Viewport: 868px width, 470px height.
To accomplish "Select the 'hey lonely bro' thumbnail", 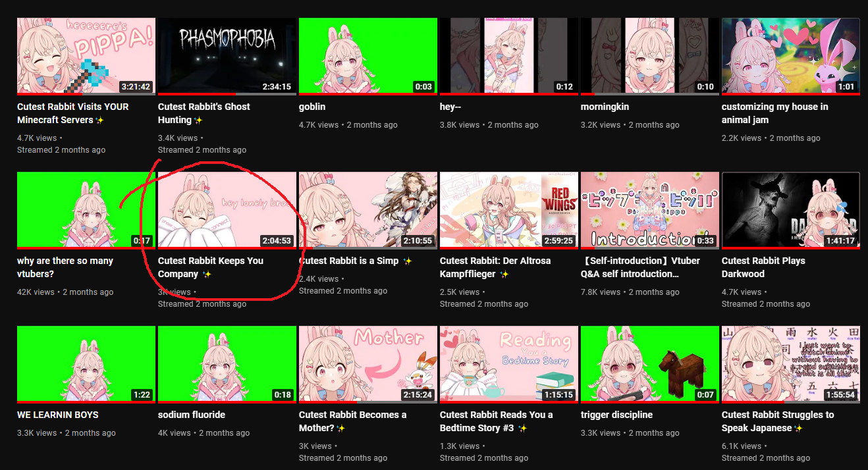I will (x=227, y=211).
